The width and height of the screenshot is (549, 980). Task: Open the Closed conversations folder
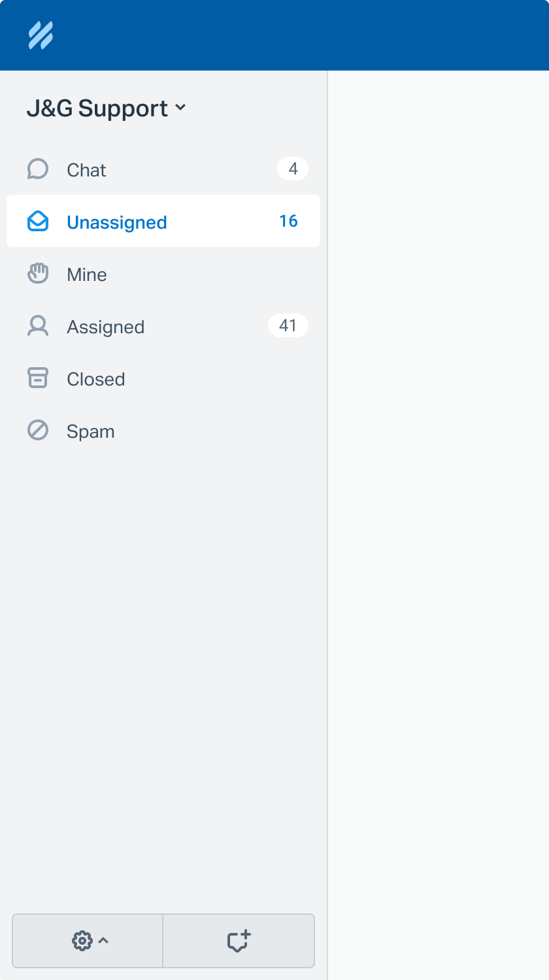click(x=95, y=378)
